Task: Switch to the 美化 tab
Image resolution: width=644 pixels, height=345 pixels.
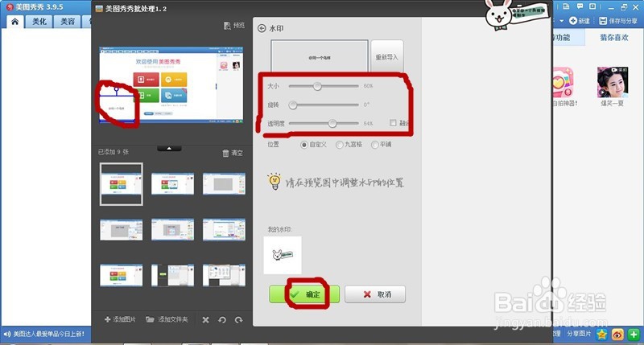Action: click(x=39, y=22)
